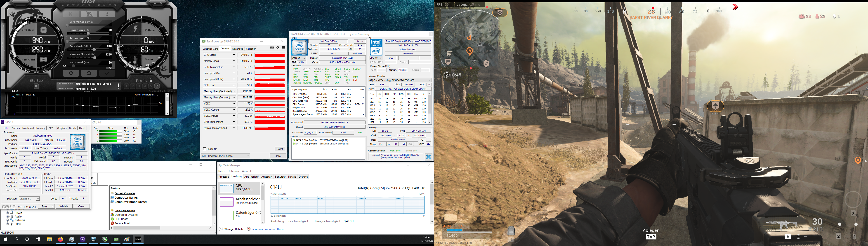The height and width of the screenshot is (246, 868).
Task: Open Afterburner info 'i' button
Action: [x=107, y=14]
